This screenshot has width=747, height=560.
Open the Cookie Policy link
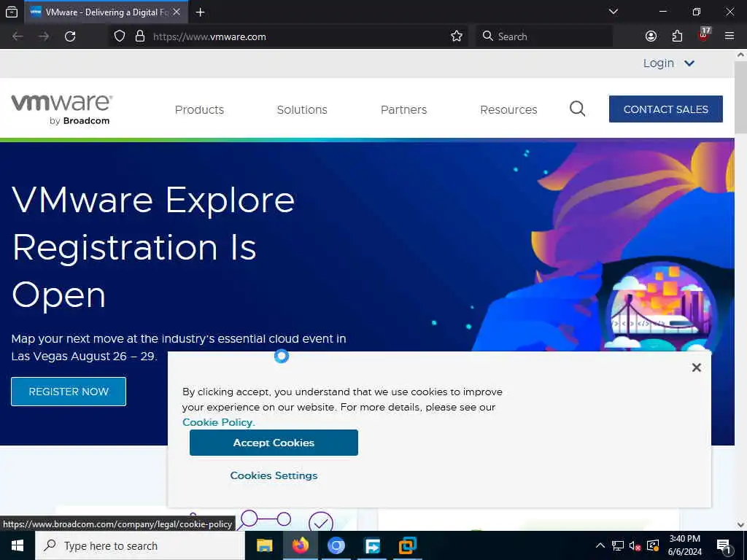click(x=219, y=422)
